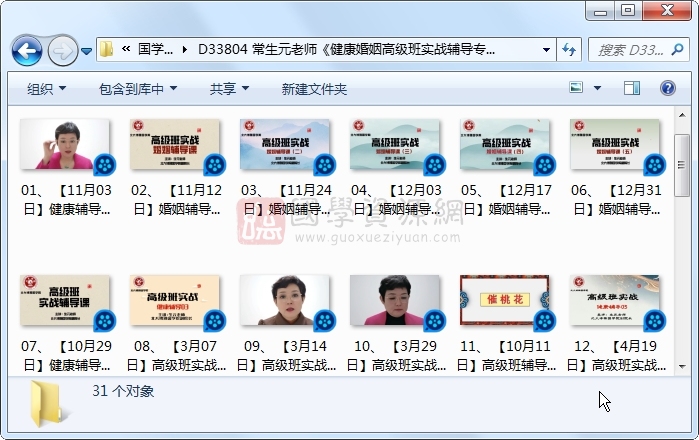Select video thumbnail 05、【12月17日】婚姻辅导
Image resolution: width=699 pixels, height=440 pixels.
(x=506, y=145)
